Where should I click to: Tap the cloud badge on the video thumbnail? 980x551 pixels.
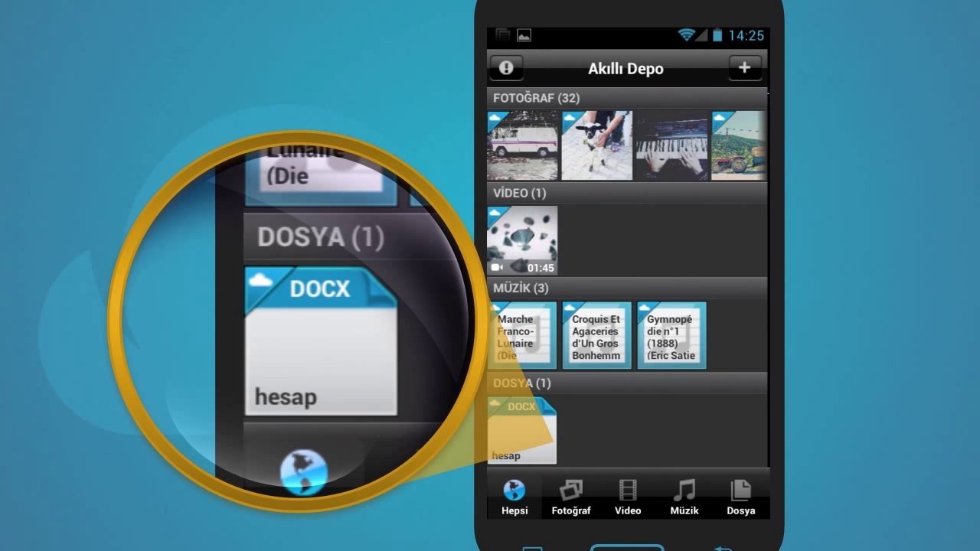pos(496,214)
